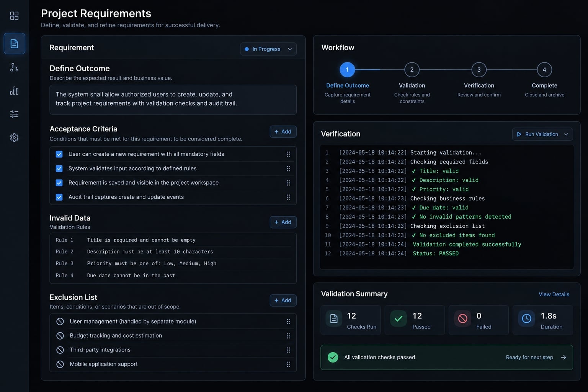Open the dashboard grid icon in sidebar
Screen dimensions: 588x392
14,16
